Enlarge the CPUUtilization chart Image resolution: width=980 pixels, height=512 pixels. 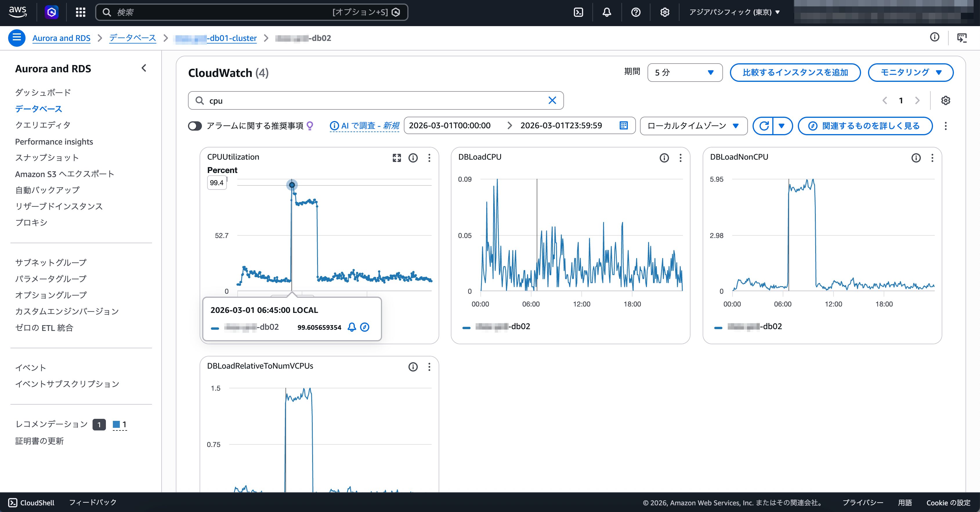396,158
